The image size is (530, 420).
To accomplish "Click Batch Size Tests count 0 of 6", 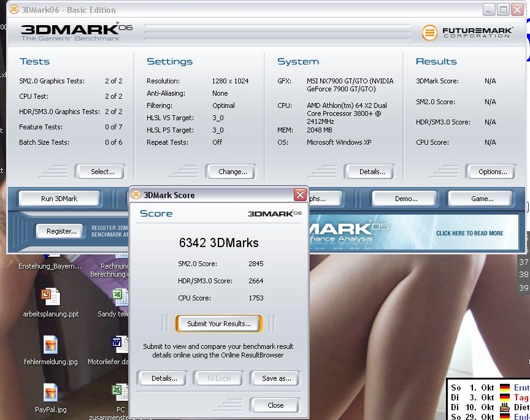I will tap(113, 142).
